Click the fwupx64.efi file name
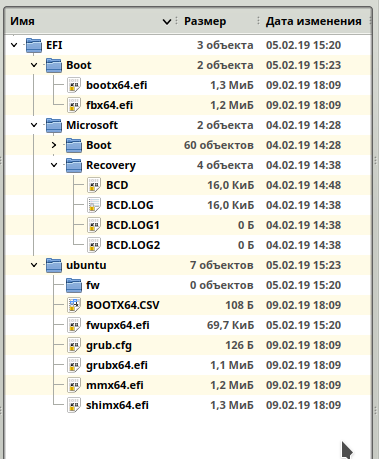 (x=118, y=325)
